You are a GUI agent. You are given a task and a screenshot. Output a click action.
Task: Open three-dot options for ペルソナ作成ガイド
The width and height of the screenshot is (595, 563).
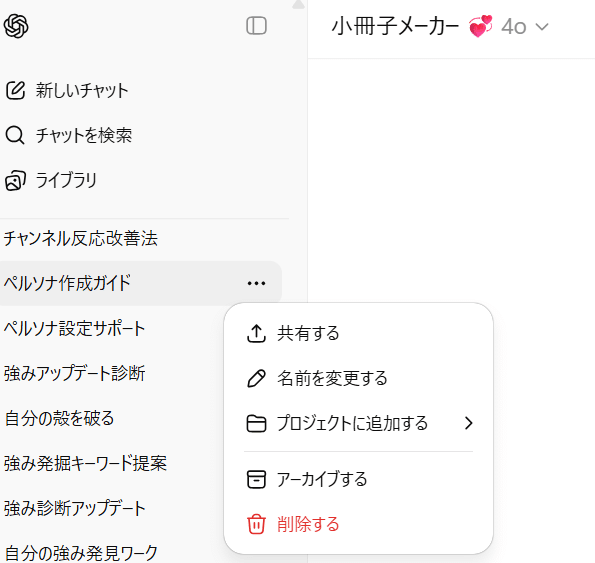coord(257,283)
